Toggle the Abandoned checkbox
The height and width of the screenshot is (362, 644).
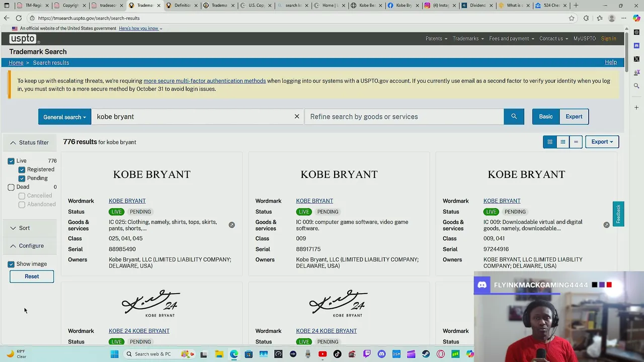click(x=22, y=205)
